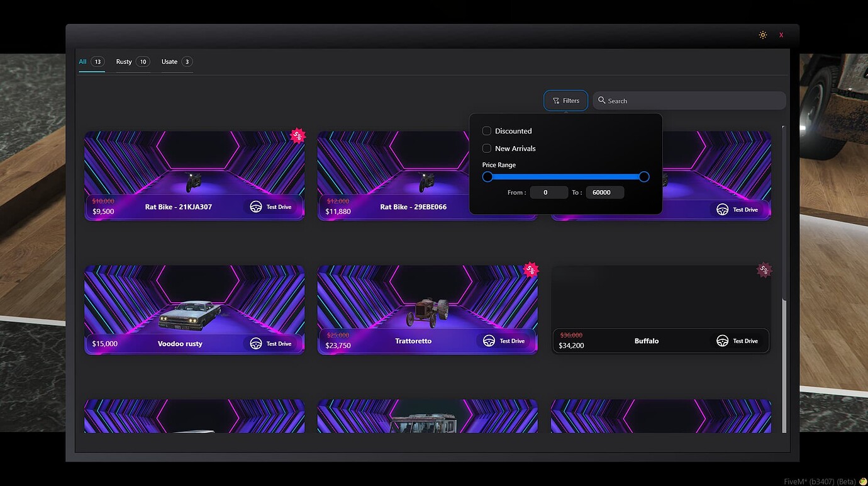
Task: Test Drive the Trattoretto
Action: point(504,341)
